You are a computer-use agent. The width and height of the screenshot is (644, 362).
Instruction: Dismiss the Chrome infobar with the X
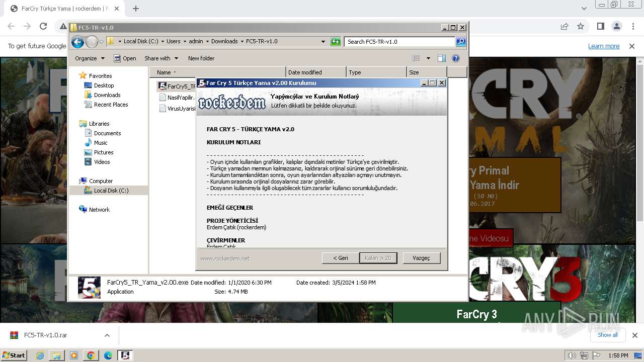tap(632, 46)
